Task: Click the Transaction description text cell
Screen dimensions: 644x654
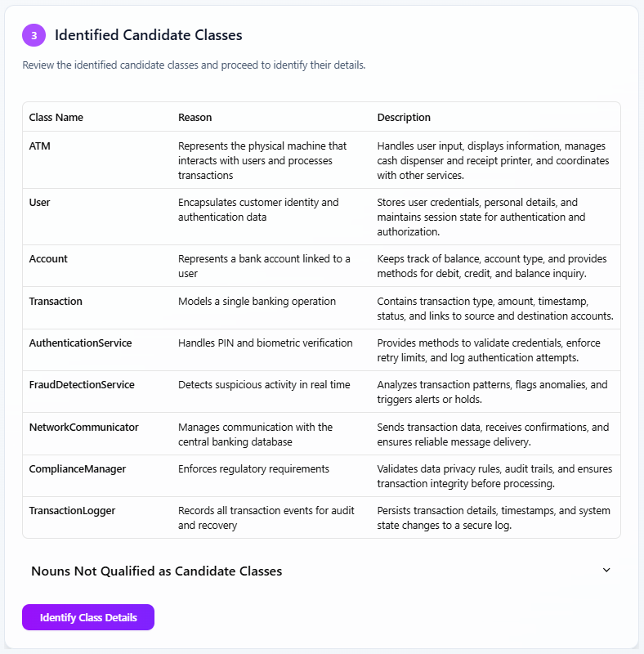Action: 495,308
